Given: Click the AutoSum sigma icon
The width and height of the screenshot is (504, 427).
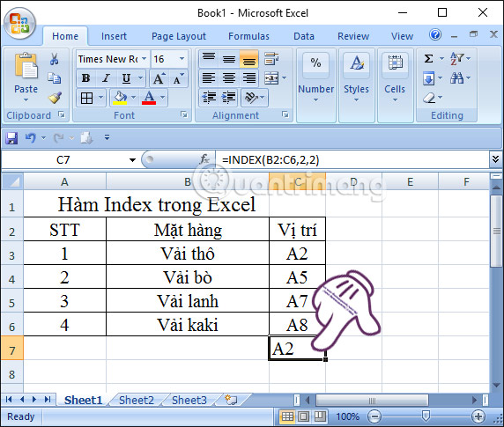Looking at the screenshot, I should tap(428, 58).
